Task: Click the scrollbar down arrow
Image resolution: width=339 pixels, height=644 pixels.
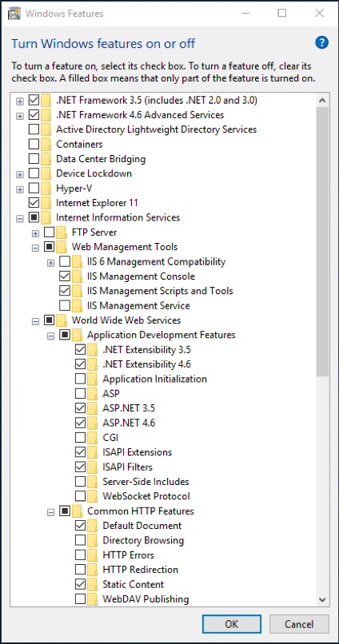Action: [x=322, y=599]
